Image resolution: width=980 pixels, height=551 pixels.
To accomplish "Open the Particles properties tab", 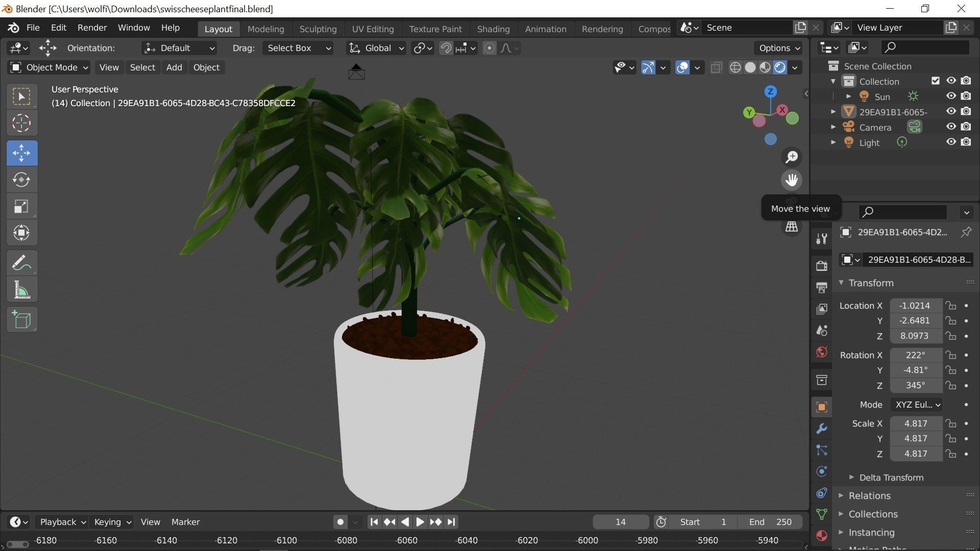I will point(821,450).
